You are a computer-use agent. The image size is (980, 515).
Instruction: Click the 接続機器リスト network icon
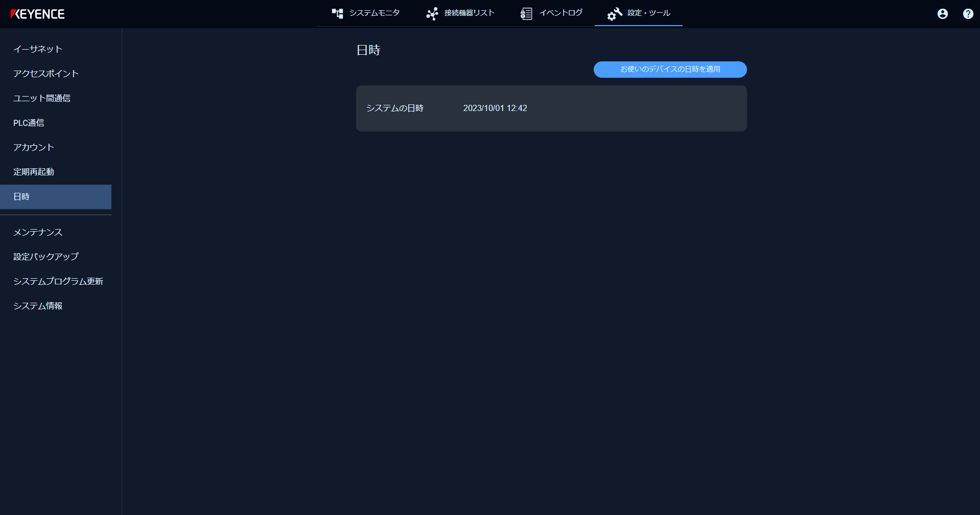coord(432,13)
